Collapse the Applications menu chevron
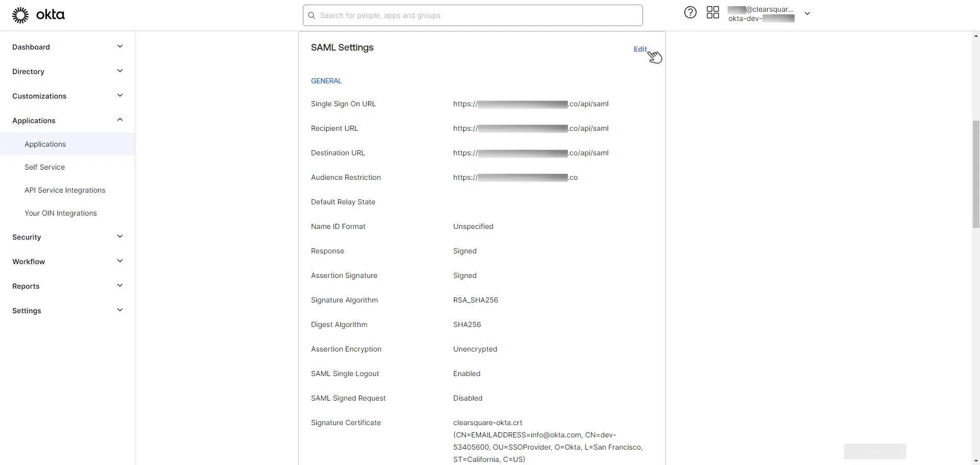Image resolution: width=980 pixels, height=465 pixels. pyautogui.click(x=120, y=120)
